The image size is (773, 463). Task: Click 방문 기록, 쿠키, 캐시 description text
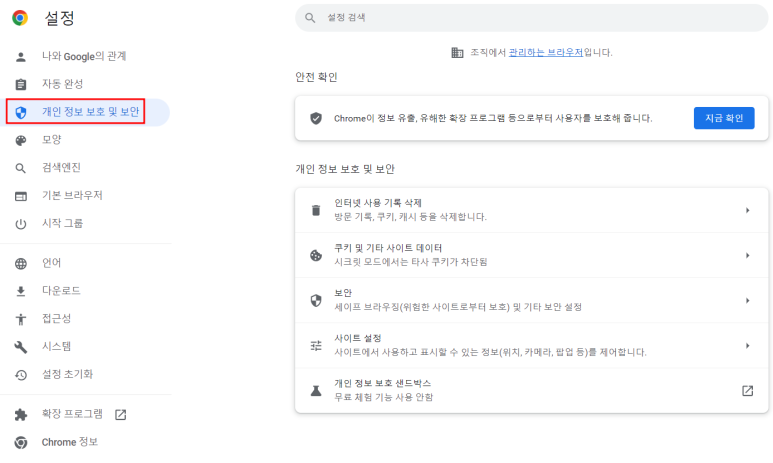point(410,217)
